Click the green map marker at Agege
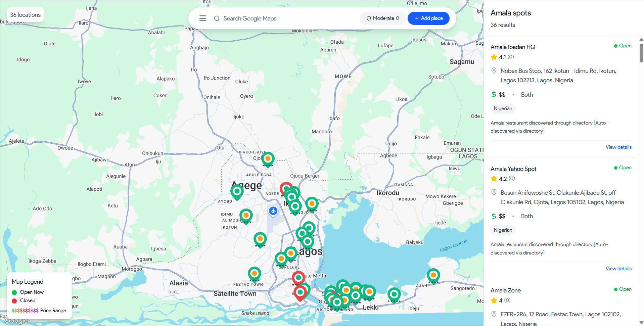Image resolution: width=644 pixels, height=326 pixels. pyautogui.click(x=237, y=192)
